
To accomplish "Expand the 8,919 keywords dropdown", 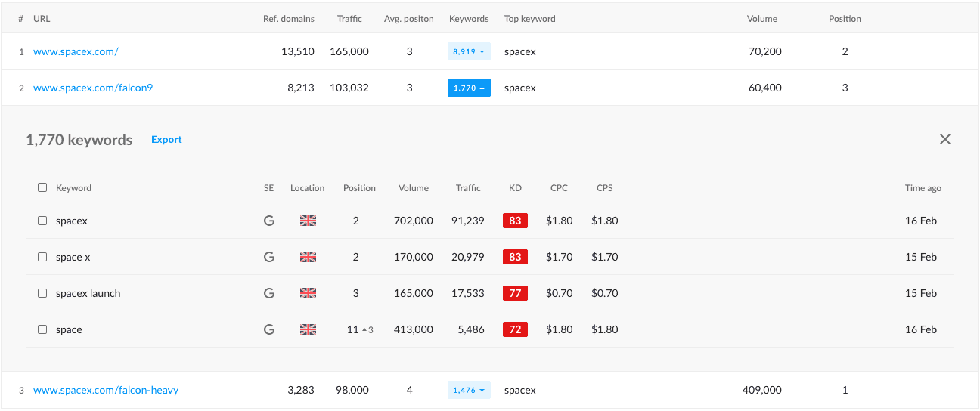I will click(469, 51).
